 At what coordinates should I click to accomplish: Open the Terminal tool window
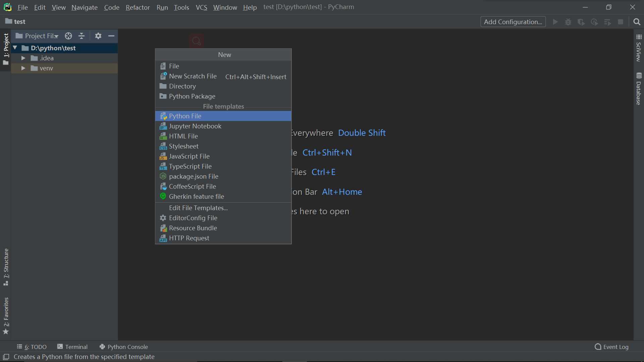[72, 347]
